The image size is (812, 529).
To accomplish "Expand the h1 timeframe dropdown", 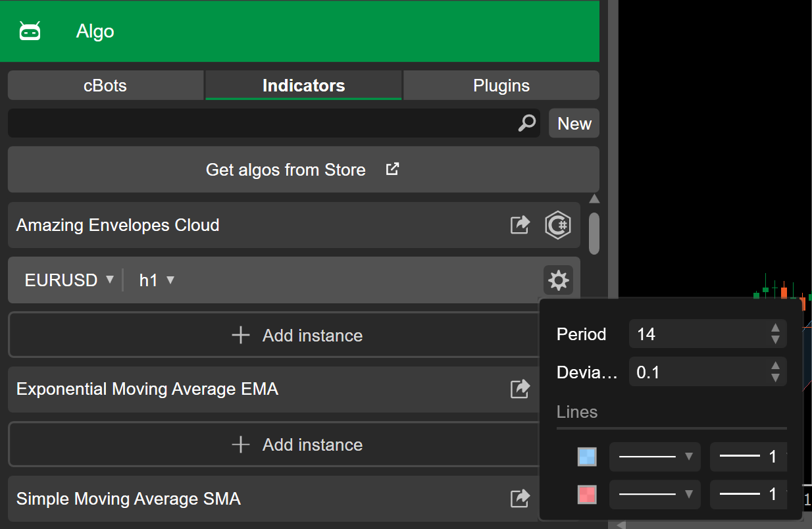I will click(x=157, y=280).
